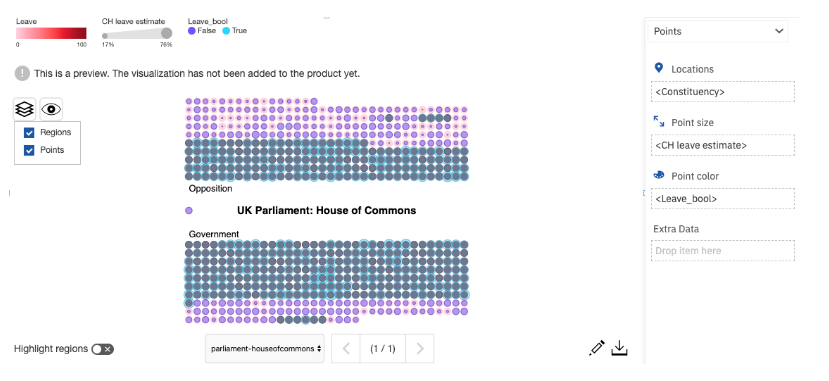Screen dimensions: 829x381
Task: Toggle the Highlight regions switch
Action: click(x=103, y=349)
